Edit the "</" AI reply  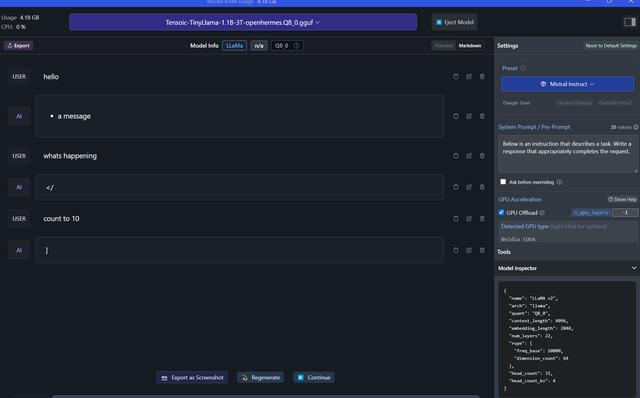click(469, 187)
